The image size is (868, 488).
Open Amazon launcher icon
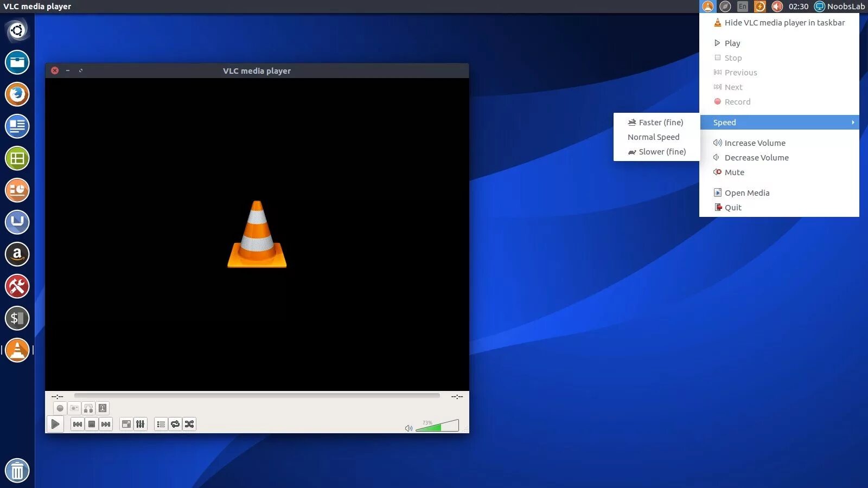[17, 254]
